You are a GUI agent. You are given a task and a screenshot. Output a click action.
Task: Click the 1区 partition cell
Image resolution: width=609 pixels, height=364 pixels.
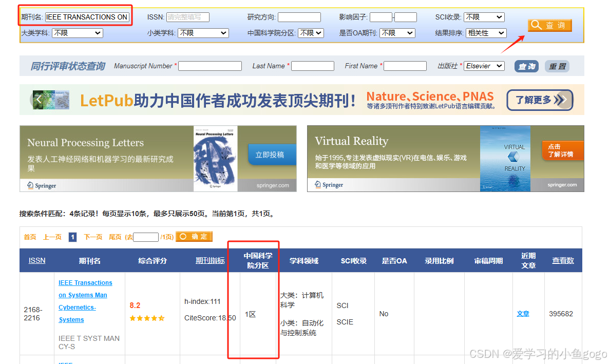[251, 314]
